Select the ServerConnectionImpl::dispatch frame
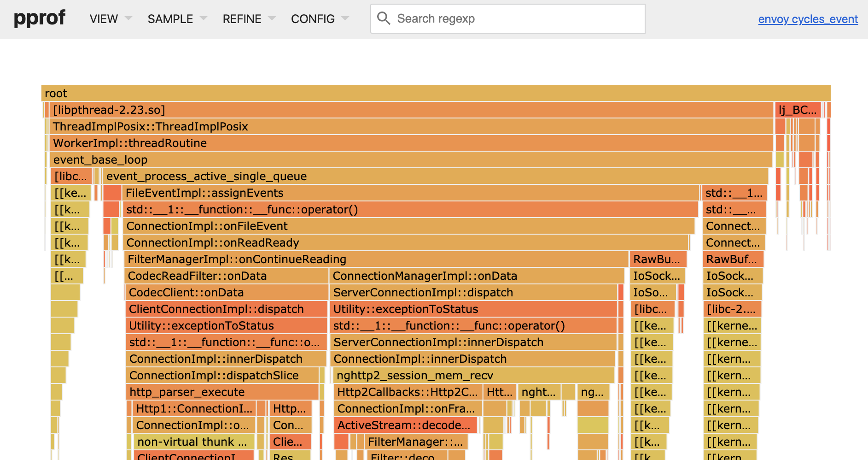 [473, 292]
